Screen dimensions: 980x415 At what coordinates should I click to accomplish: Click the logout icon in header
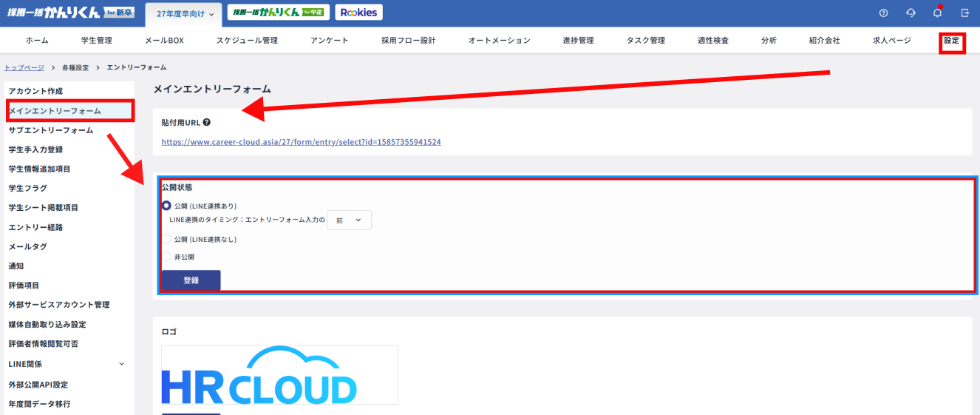(x=964, y=13)
